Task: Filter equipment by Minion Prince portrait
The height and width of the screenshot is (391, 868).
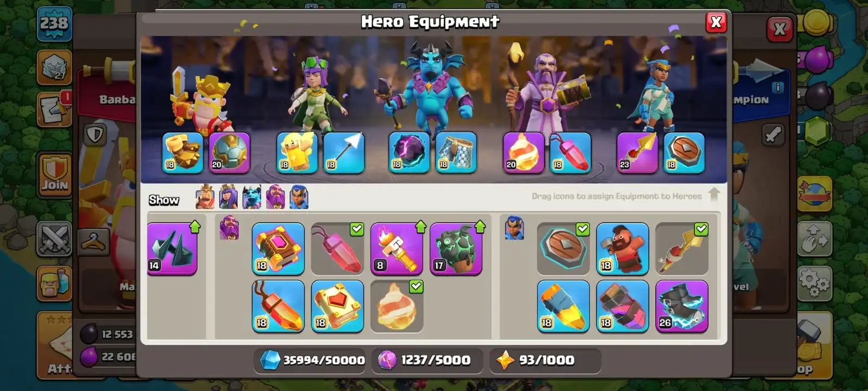Action: coord(252,197)
